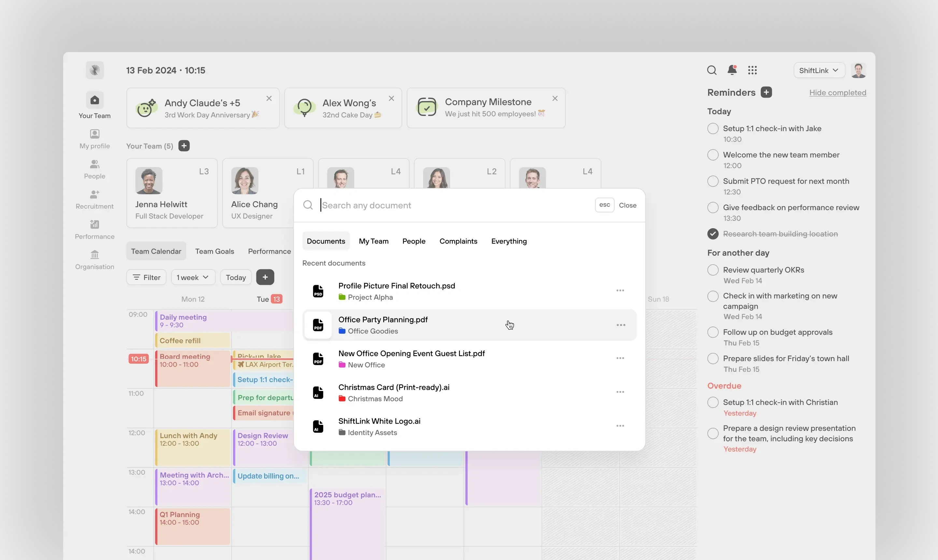Click the top-right search magnifier icon
This screenshot has height=560, width=938.
pyautogui.click(x=712, y=70)
